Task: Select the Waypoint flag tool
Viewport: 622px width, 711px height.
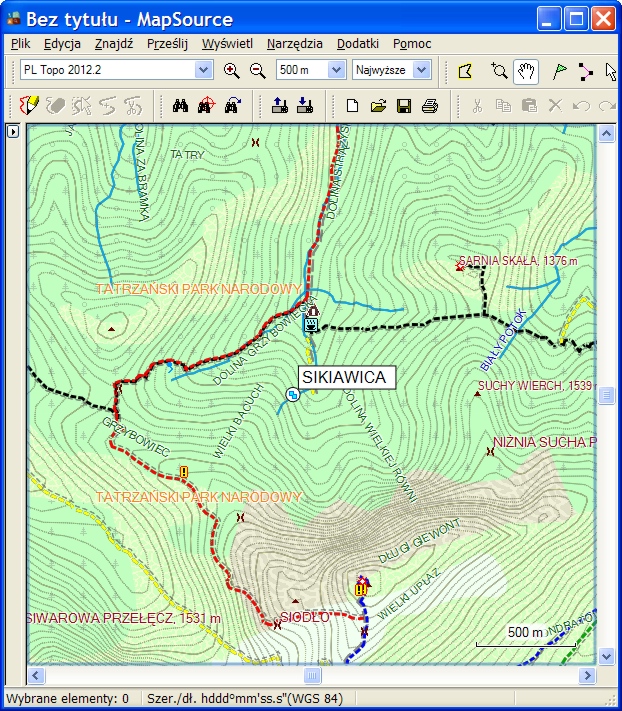Action: 560,71
